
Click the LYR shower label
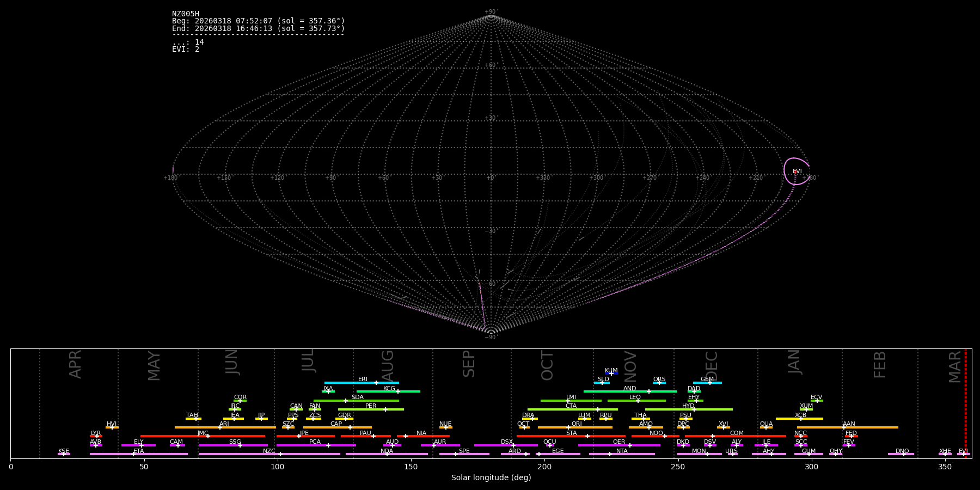click(96, 433)
